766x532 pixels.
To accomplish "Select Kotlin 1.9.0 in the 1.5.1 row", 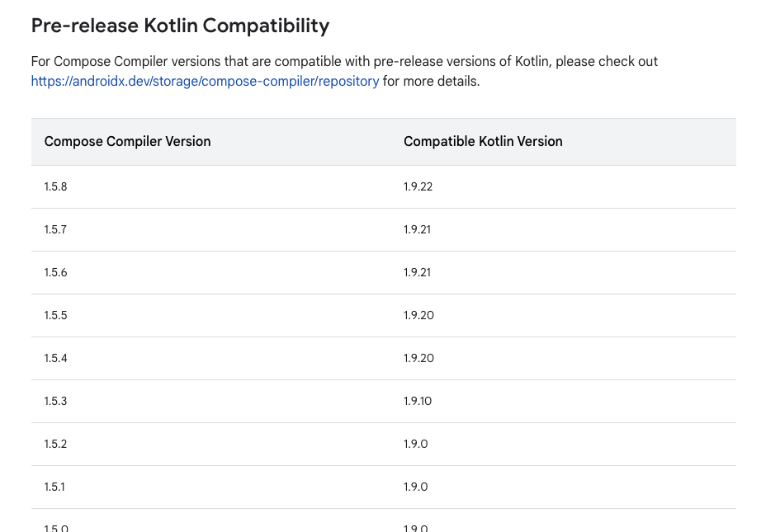I will pos(416,487).
